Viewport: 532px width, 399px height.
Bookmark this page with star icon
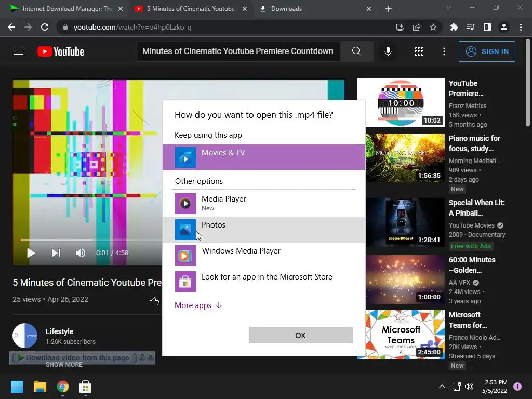433,27
